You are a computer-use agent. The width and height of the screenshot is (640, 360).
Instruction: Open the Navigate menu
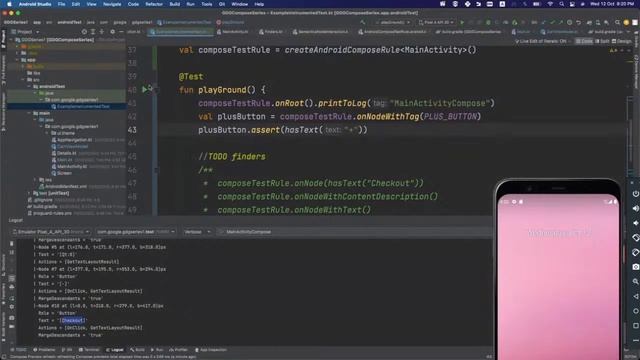click(x=112, y=4)
